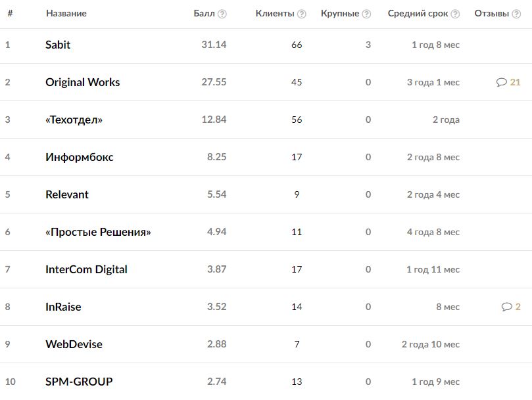532x400 pixels.
Task: Open the Sabit company page
Action: point(58,45)
